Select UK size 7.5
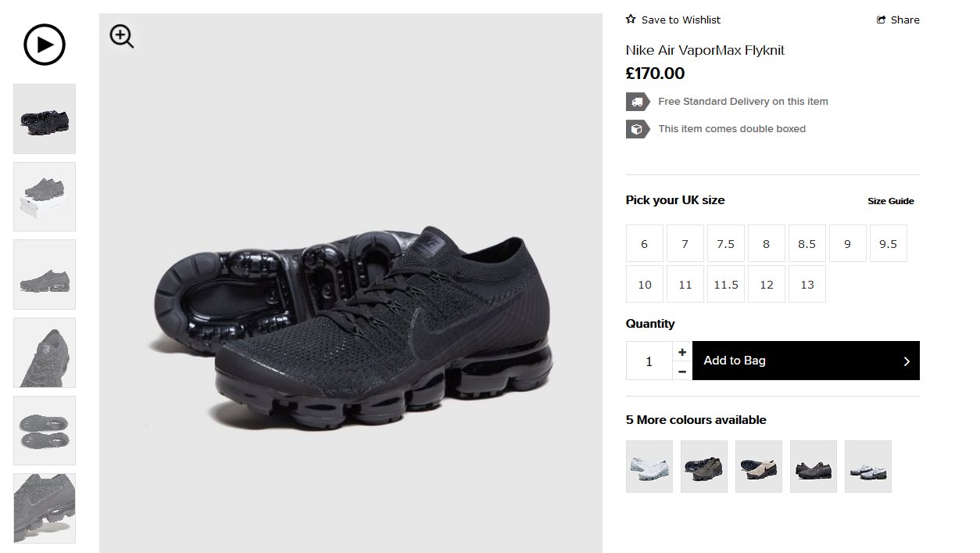Screen dimensions: 980x553 click(x=726, y=243)
